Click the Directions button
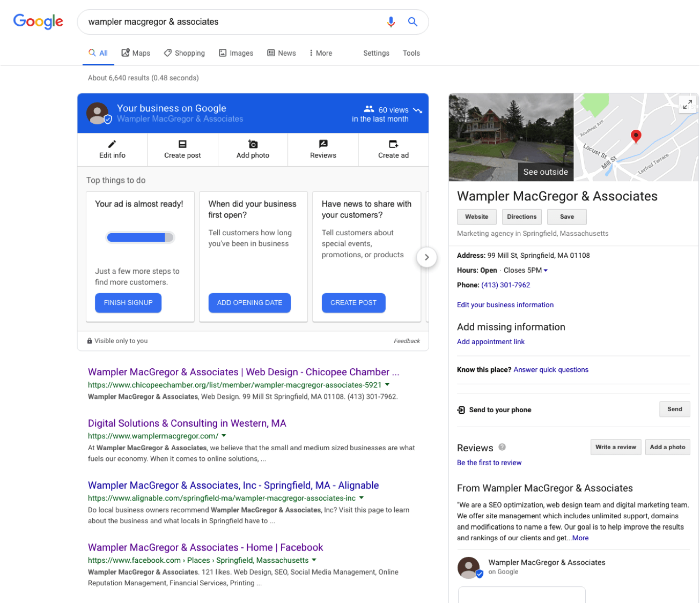Viewport: 700px width, 603px height. coord(522,217)
